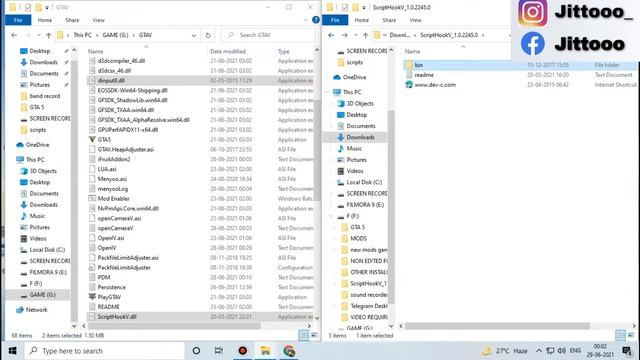Image resolution: width=640 pixels, height=360 pixels.
Task: Switch GTAV window to large icons view
Action: pyautogui.click(x=314, y=335)
